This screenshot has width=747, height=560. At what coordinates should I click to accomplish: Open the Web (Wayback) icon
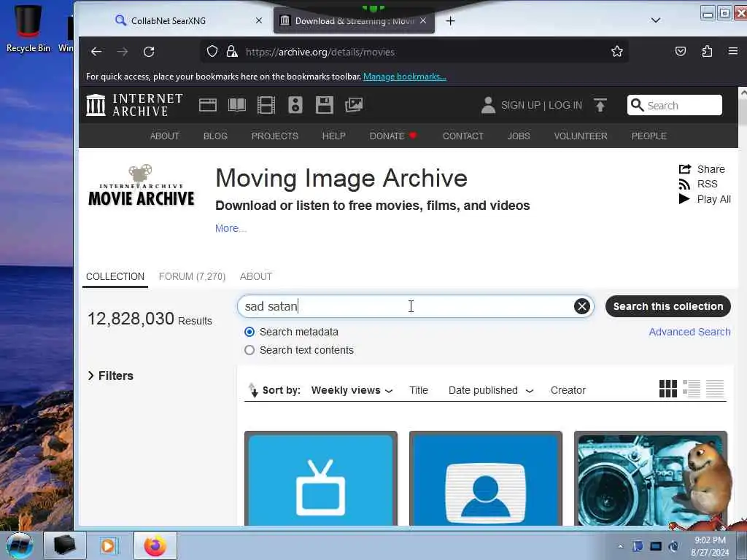pos(208,105)
